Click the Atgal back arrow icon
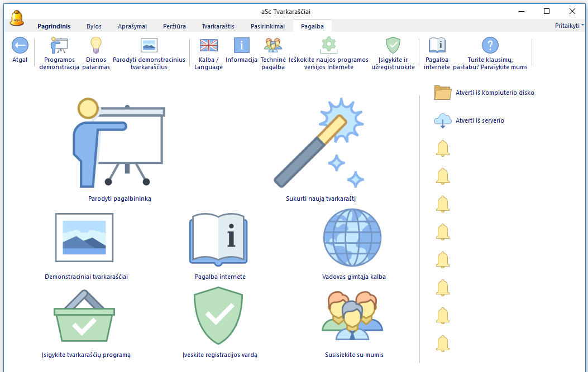This screenshot has width=588, height=372. click(x=20, y=46)
